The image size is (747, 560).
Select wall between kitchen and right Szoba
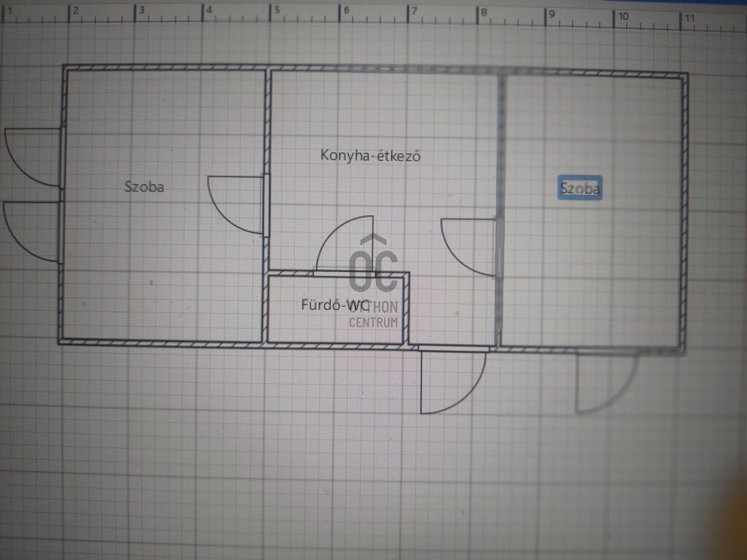tap(500, 209)
